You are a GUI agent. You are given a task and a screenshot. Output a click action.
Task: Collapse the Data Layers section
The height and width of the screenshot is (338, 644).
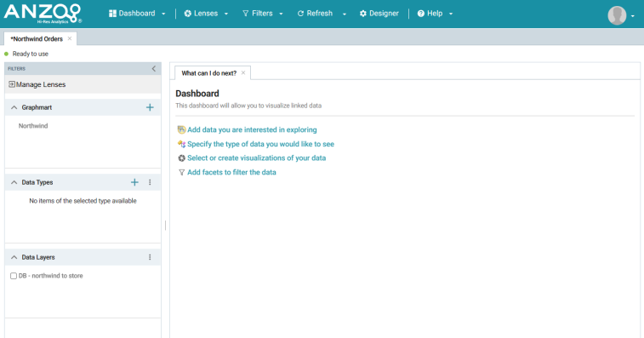(14, 257)
